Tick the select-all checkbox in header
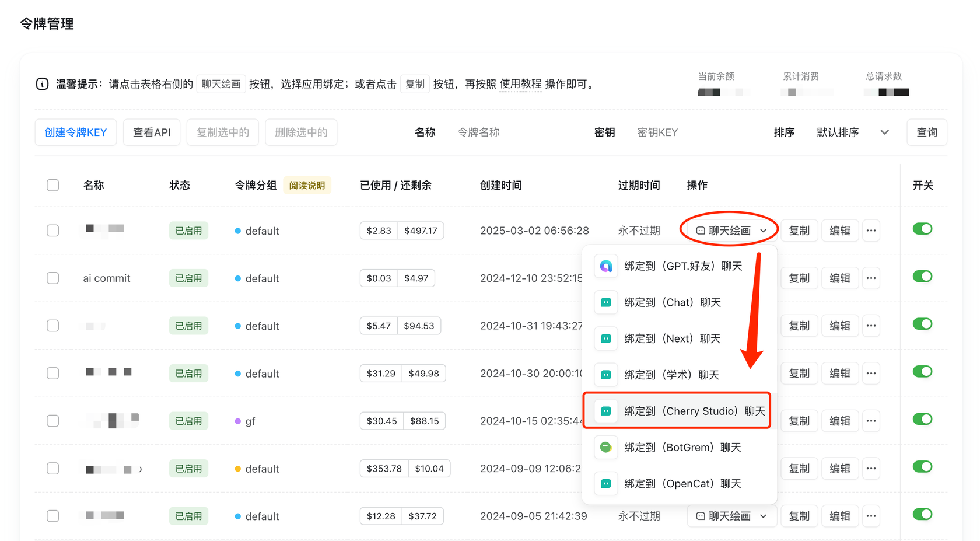This screenshot has width=980, height=541. point(53,185)
